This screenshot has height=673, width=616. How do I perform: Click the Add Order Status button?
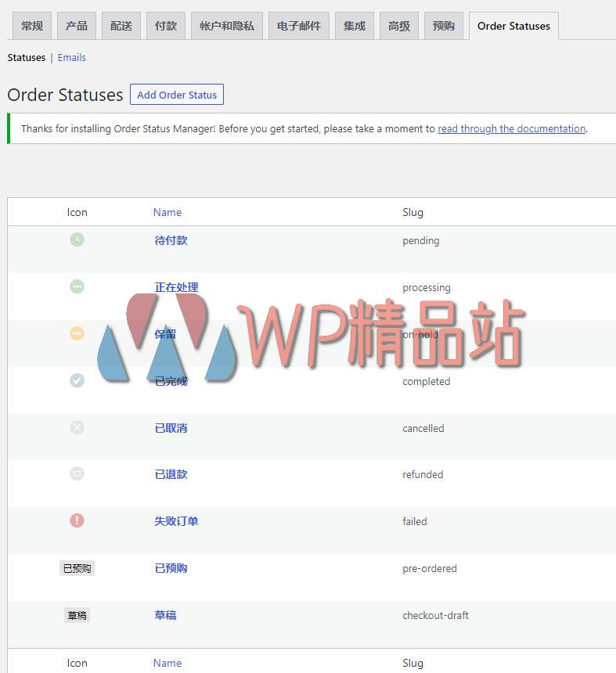pyautogui.click(x=177, y=95)
